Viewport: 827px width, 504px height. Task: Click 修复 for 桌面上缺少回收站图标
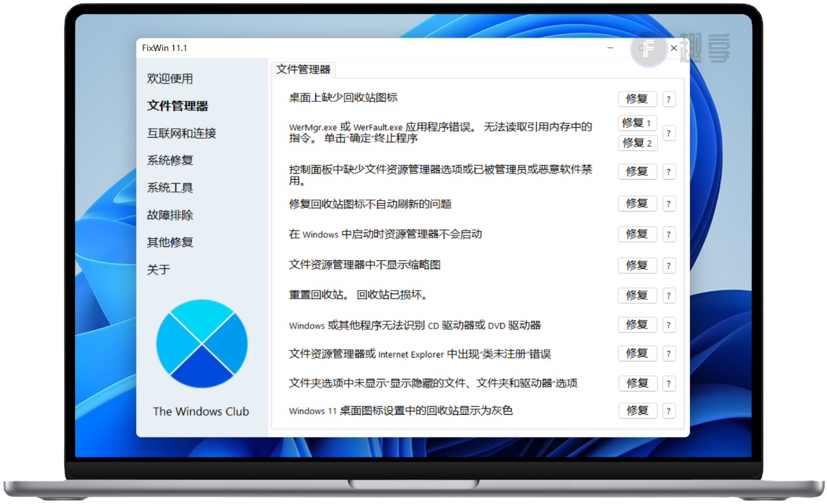[x=637, y=99]
